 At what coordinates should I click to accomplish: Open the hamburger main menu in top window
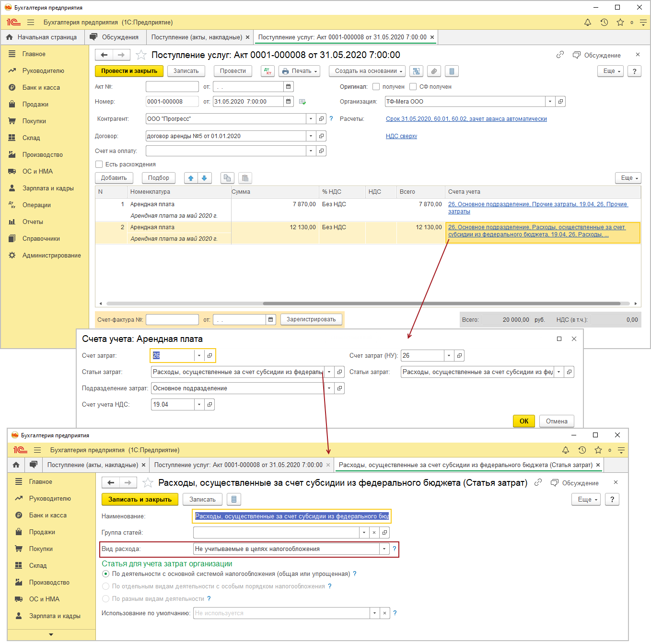[x=31, y=23]
